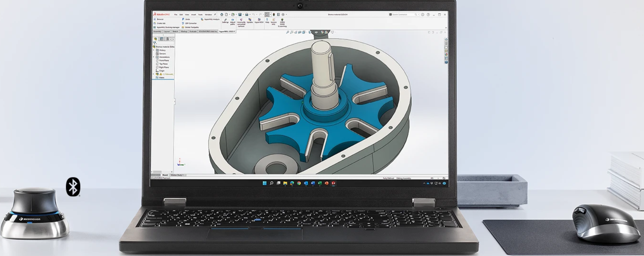Open the hyperVIEW tool
Screen dimensions: 644x256
coord(259,20)
